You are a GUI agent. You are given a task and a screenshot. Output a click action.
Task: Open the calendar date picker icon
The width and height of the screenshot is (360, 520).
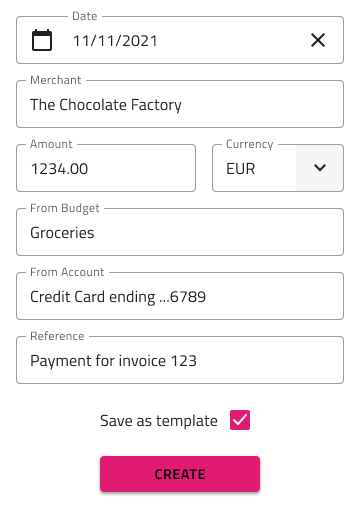42,40
